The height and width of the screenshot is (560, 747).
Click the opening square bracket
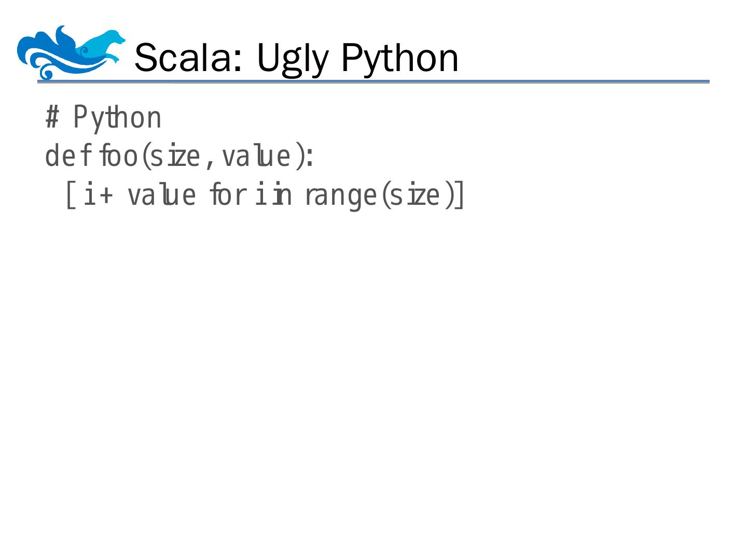point(71,195)
